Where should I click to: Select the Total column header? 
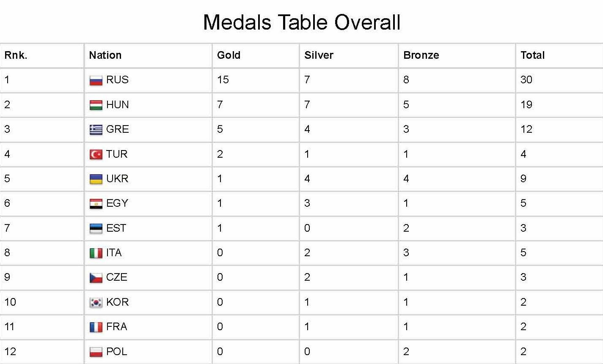point(532,55)
